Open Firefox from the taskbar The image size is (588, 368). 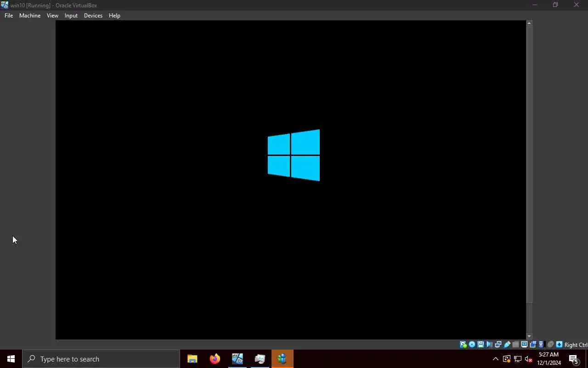(215, 359)
